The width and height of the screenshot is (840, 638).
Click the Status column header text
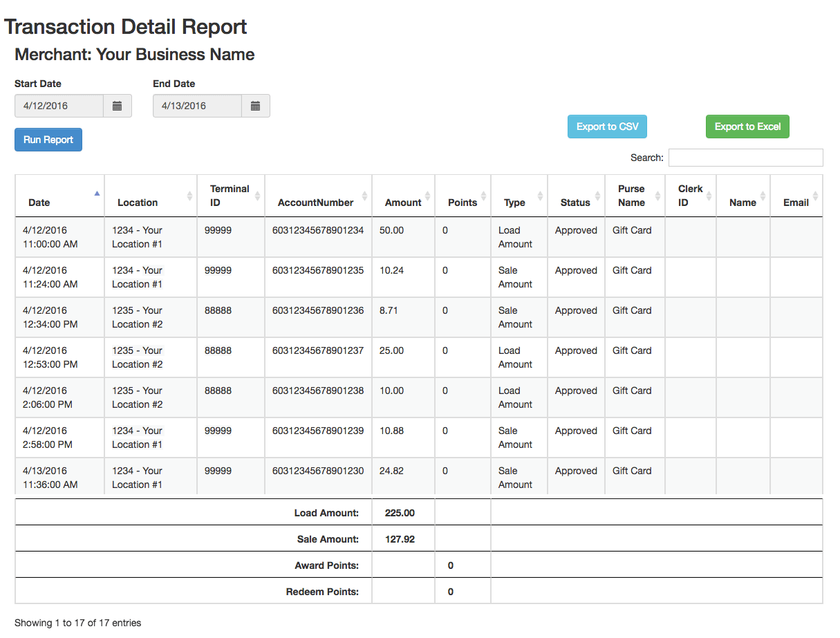575,203
